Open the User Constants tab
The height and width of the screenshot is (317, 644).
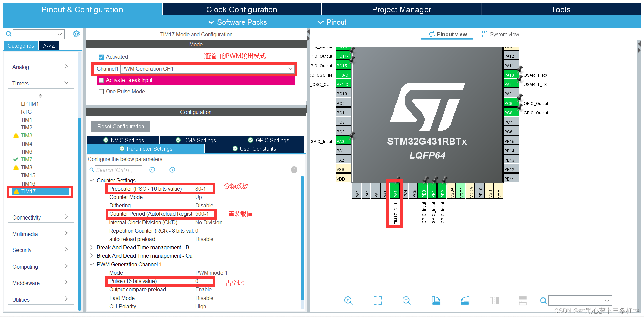pyautogui.click(x=254, y=149)
